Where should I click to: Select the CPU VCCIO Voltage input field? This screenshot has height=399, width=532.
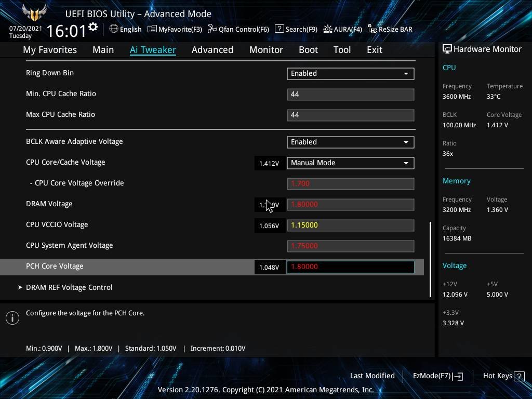coord(350,225)
